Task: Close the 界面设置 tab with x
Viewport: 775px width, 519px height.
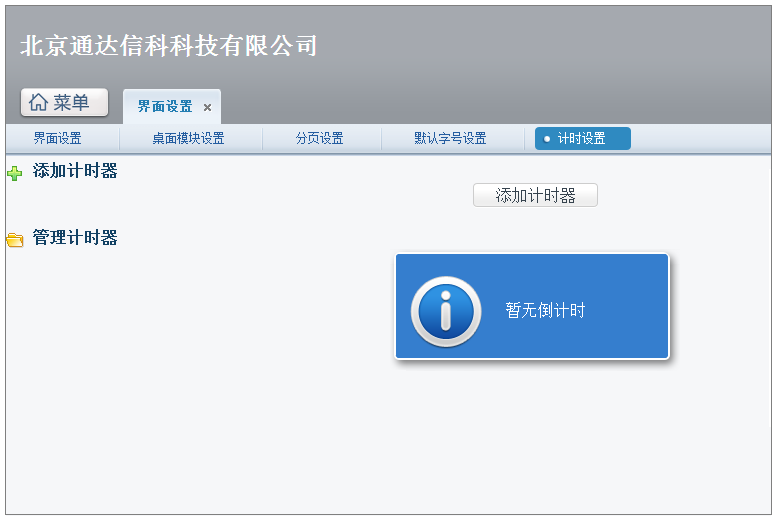Action: tap(208, 107)
